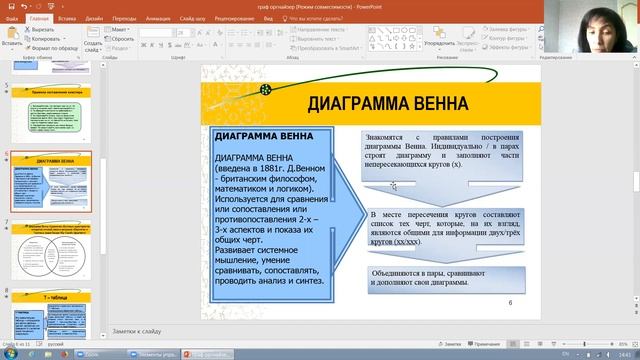Clear all text formatting
Image resolution: width=640 pixels, height=360 pixels.
point(220,33)
